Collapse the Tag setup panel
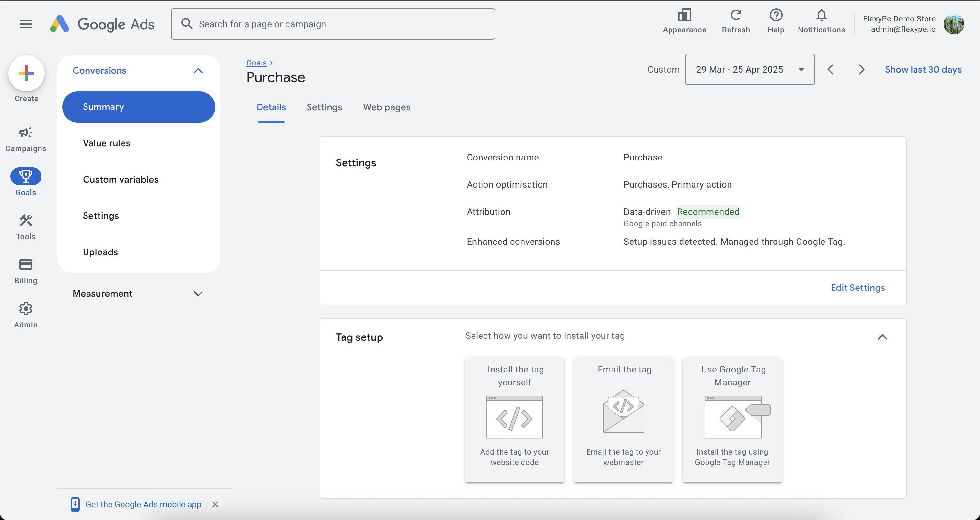 882,337
